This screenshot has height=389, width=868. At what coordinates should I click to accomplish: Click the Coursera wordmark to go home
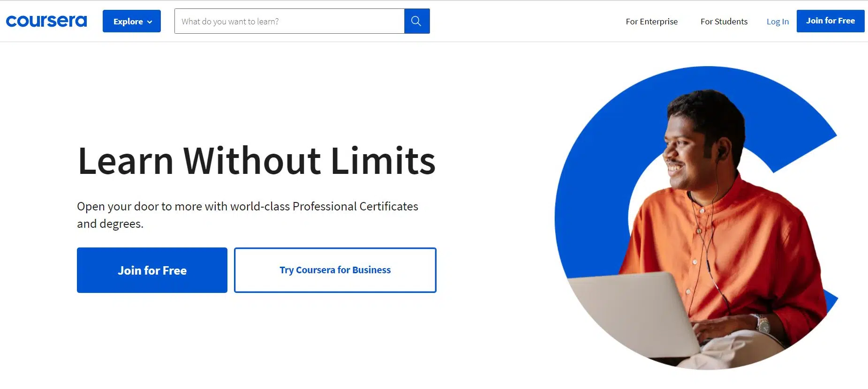[x=46, y=21]
